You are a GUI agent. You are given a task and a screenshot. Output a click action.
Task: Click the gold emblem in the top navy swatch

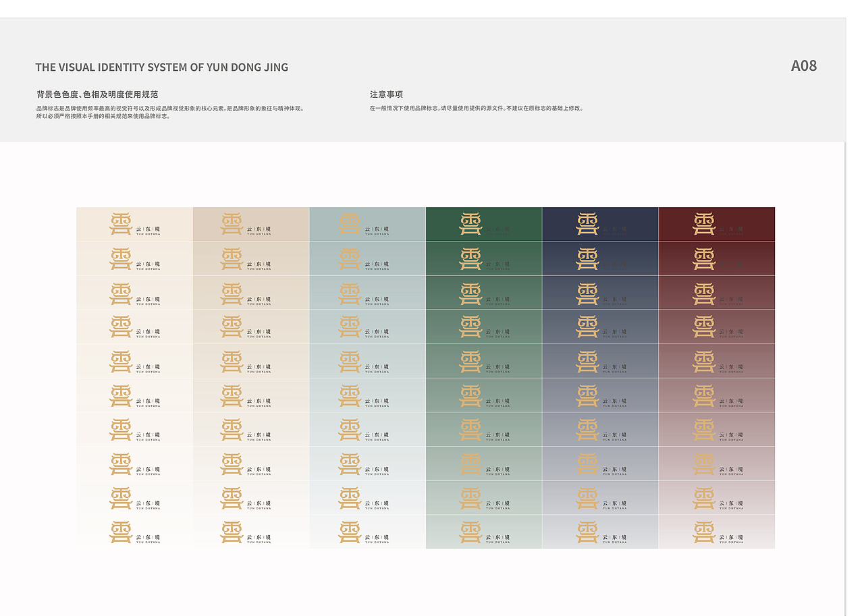click(x=587, y=224)
